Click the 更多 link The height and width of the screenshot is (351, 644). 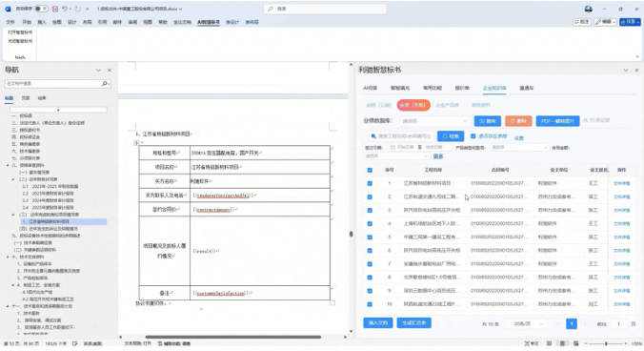(x=438, y=156)
